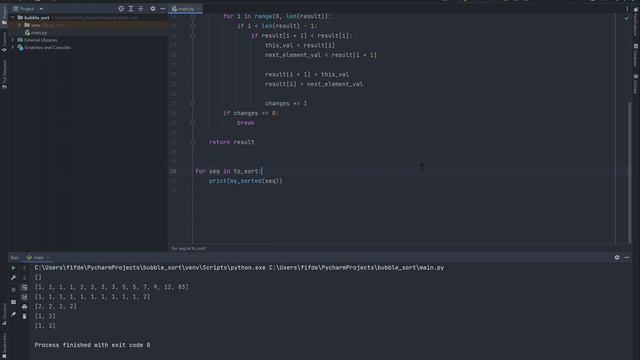Screen dimensions: 640x360
Task: Click the Clear All trash icon
Action: [x=24, y=316]
